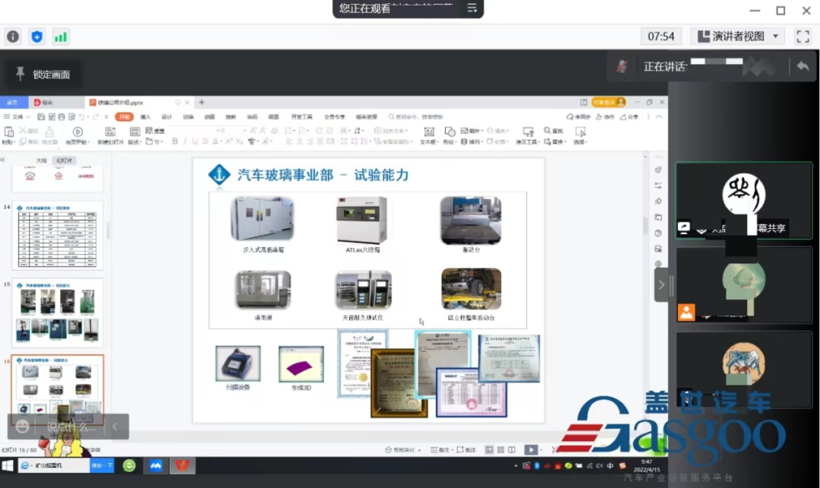Check the green network signal icon
Screen dimensions: 820x488
(x=61, y=37)
